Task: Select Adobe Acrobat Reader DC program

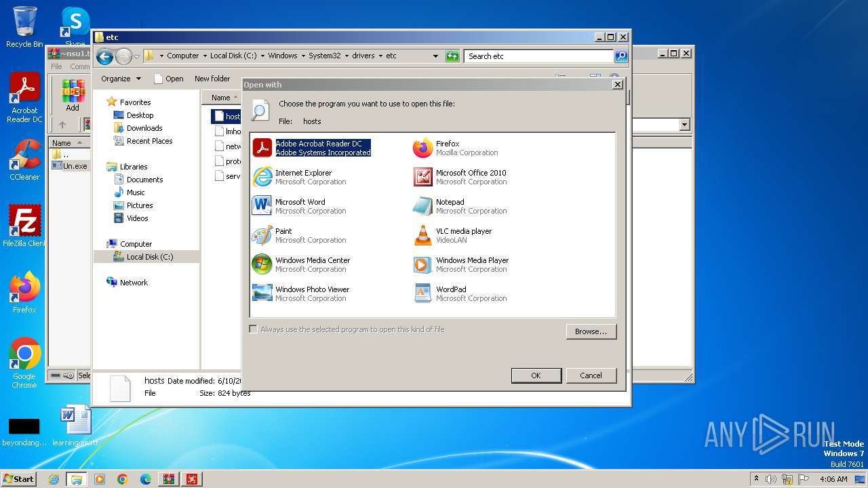Action: pos(312,148)
